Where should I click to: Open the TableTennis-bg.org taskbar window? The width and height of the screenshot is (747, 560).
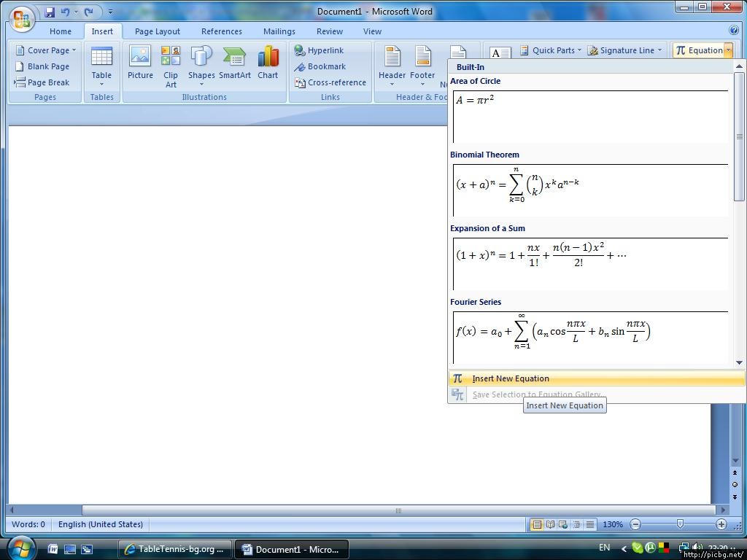[x=175, y=550]
